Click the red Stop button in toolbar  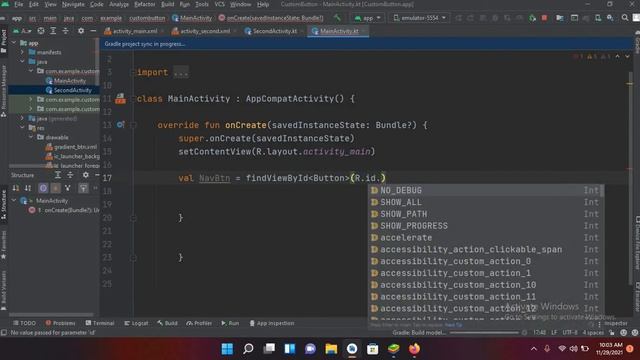click(x=544, y=18)
